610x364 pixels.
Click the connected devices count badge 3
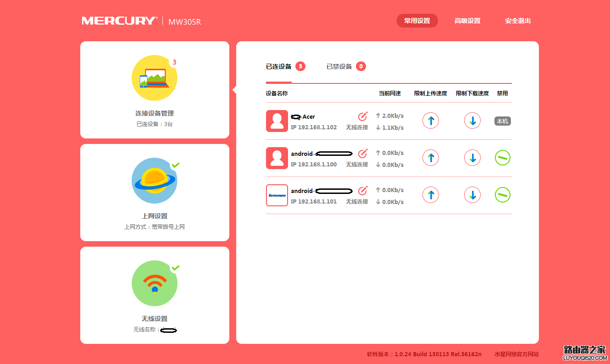tap(300, 66)
